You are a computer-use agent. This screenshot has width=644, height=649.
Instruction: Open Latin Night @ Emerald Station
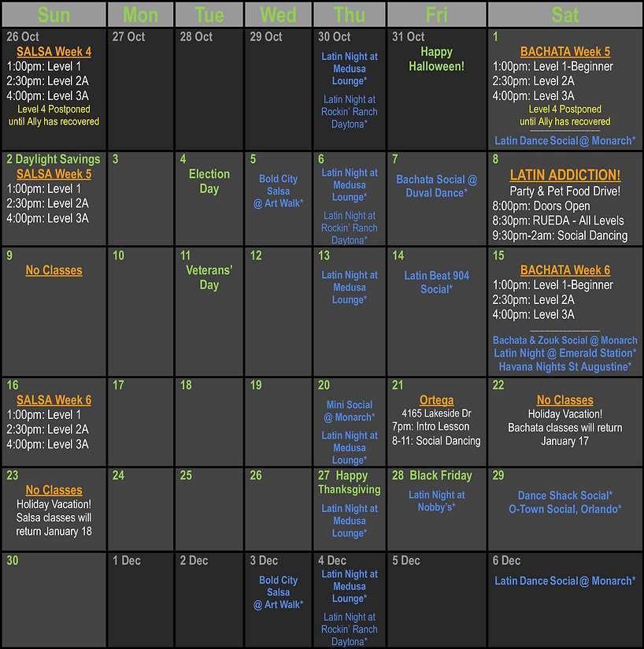tap(564, 354)
